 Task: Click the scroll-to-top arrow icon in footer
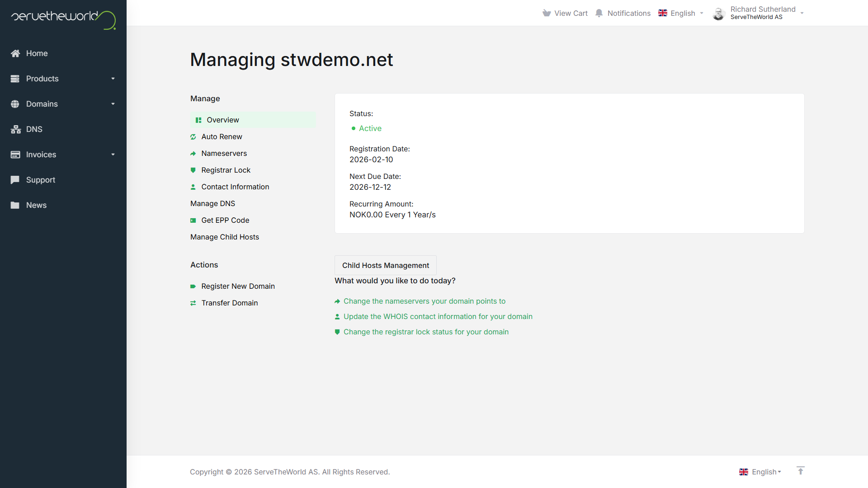(801, 471)
